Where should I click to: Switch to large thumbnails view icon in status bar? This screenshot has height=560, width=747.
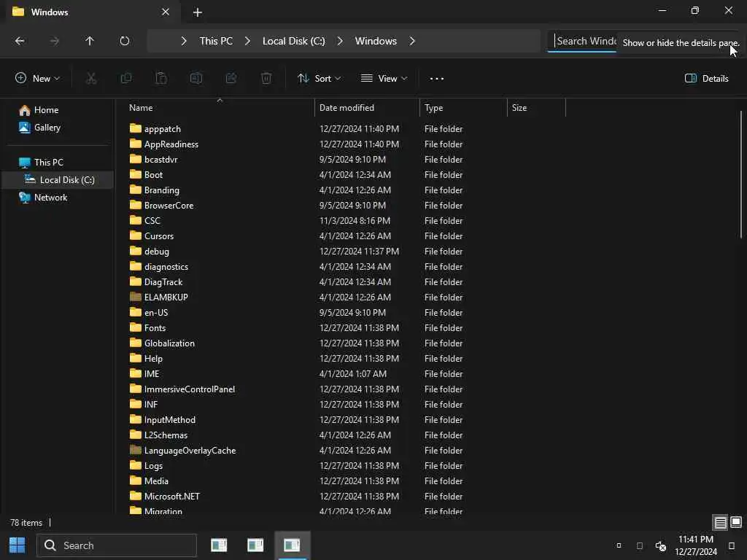[736, 522]
